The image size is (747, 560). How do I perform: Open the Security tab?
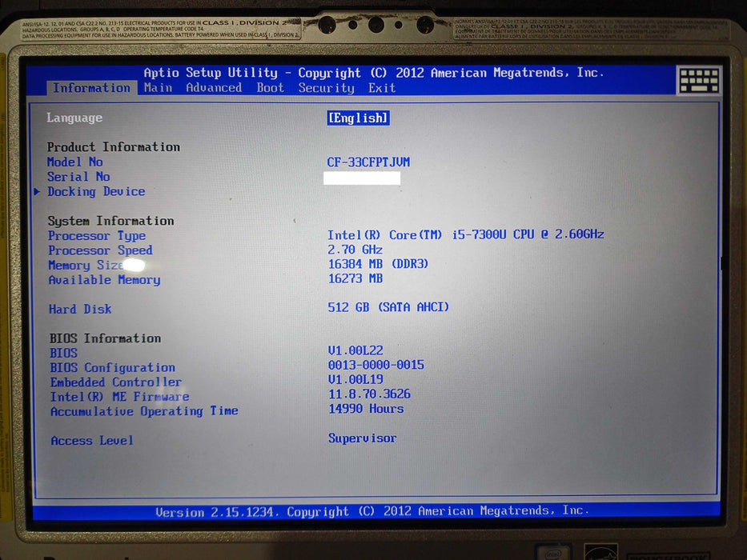click(x=327, y=88)
